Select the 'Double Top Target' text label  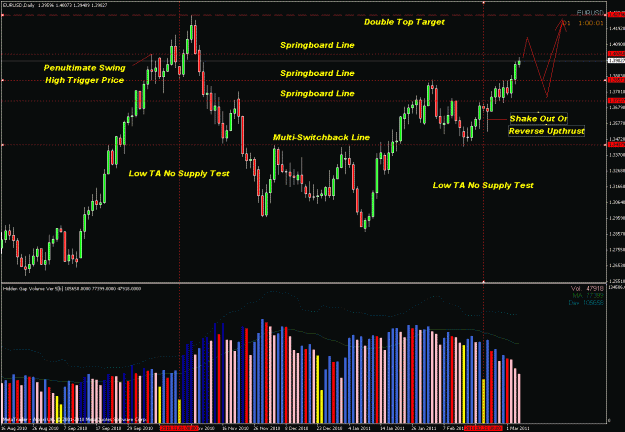(x=404, y=22)
